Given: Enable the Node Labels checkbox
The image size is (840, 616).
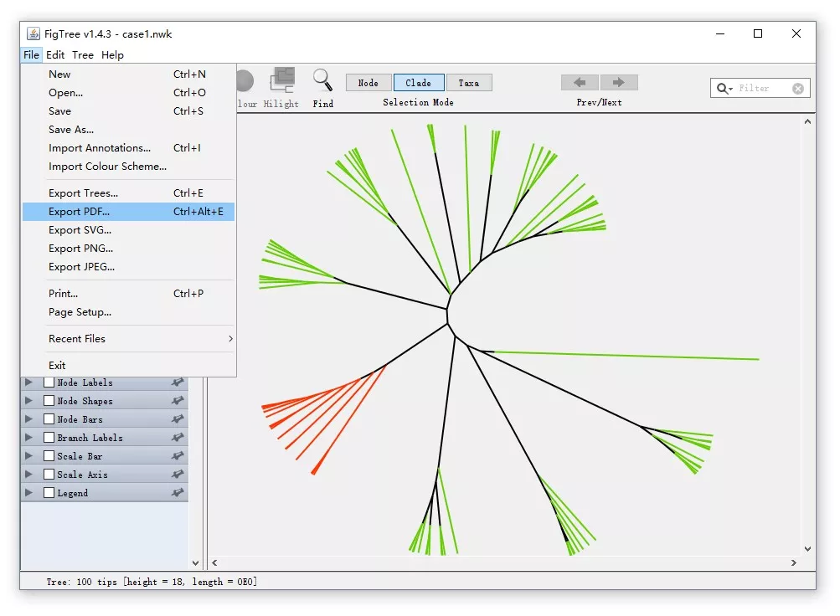Looking at the screenshot, I should coord(49,382).
